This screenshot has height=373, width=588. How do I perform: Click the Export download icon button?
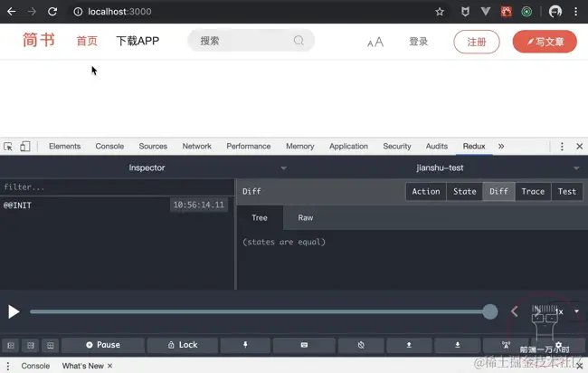tap(458, 345)
